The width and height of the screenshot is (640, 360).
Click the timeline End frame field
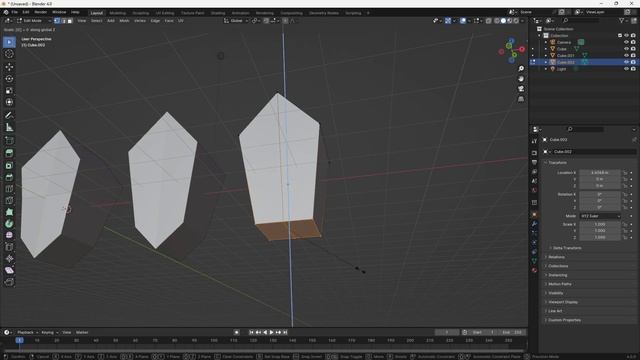pos(512,332)
